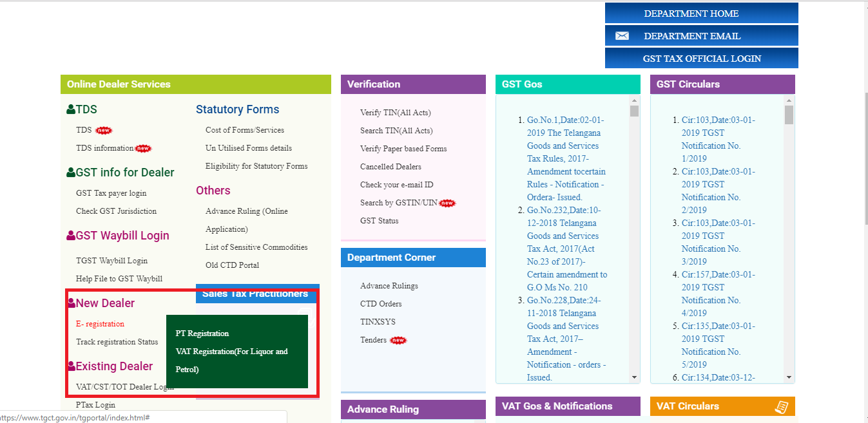
Task: Click the new badge beside Search by GSTIN/UIN
Action: click(447, 203)
